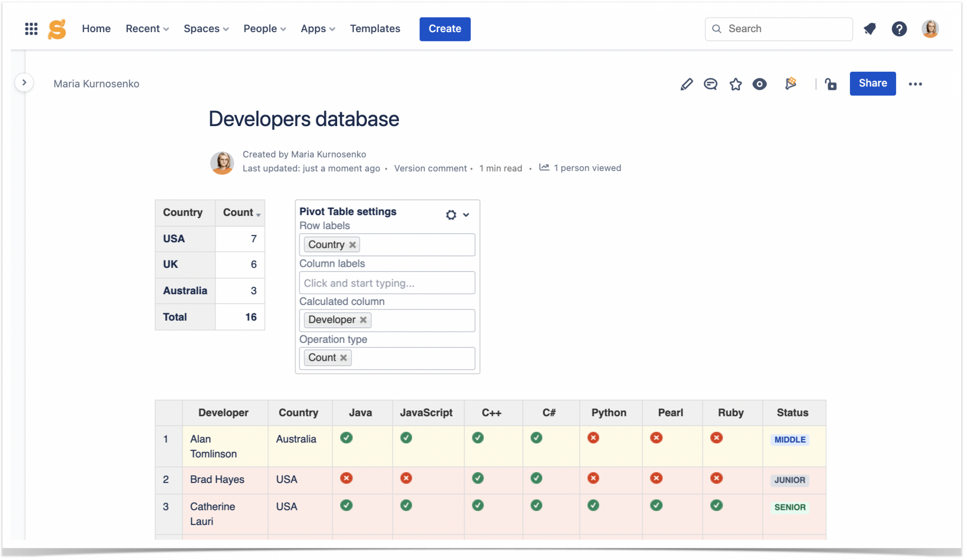Click the watch eye icon
Screen dimensions: 967x560
[x=759, y=84]
